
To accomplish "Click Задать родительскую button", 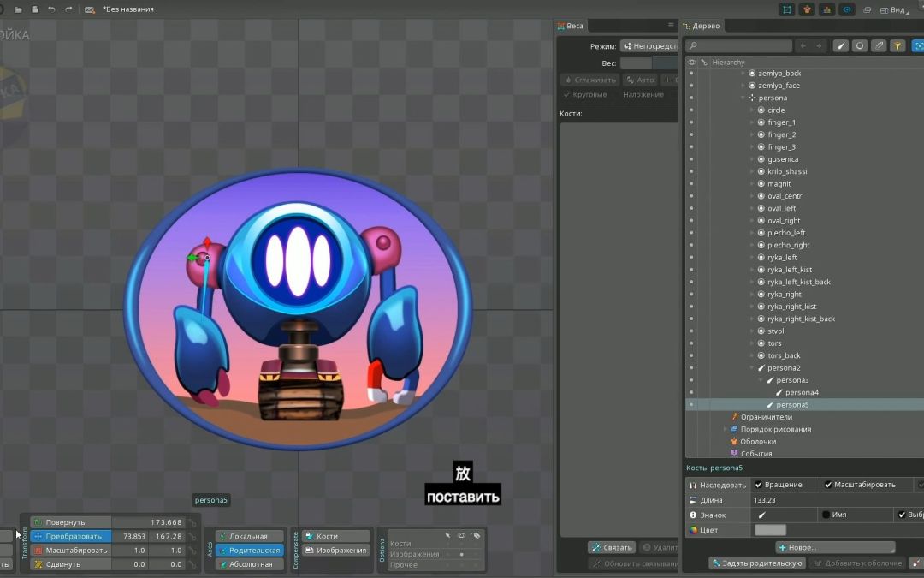I will coord(757,563).
